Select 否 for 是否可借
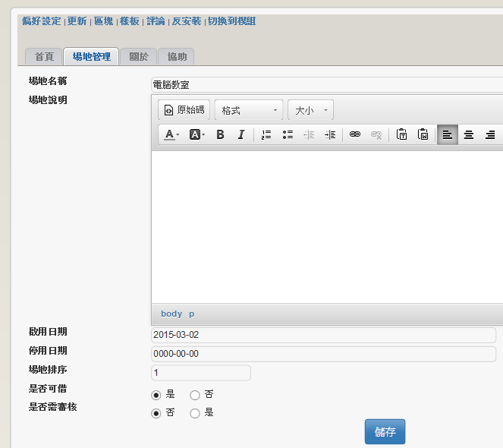The width and height of the screenshot is (503, 448). pos(195,395)
